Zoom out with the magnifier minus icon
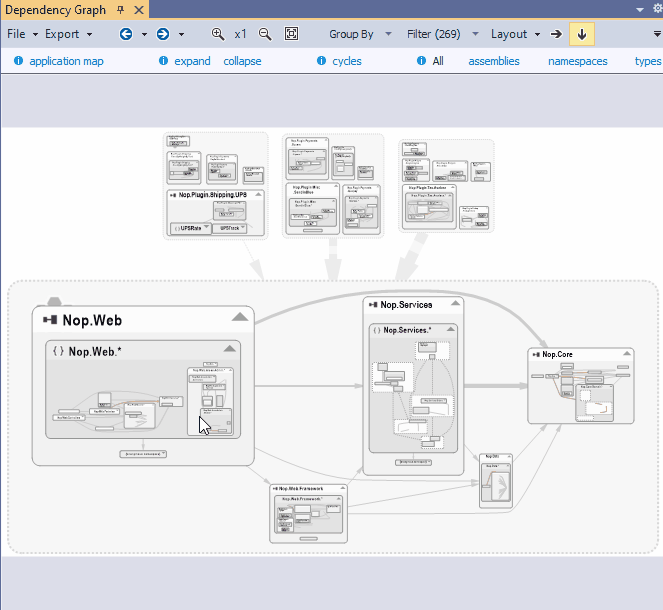This screenshot has width=663, height=610. [265, 34]
